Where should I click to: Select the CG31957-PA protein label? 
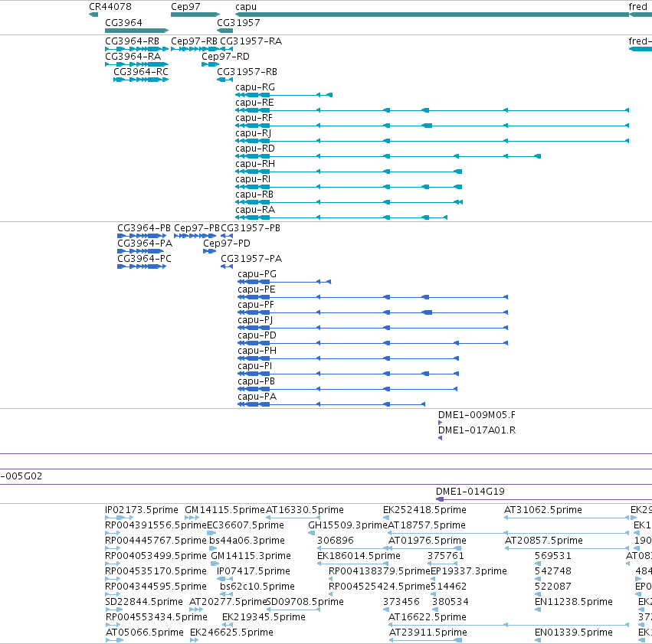pos(251,259)
